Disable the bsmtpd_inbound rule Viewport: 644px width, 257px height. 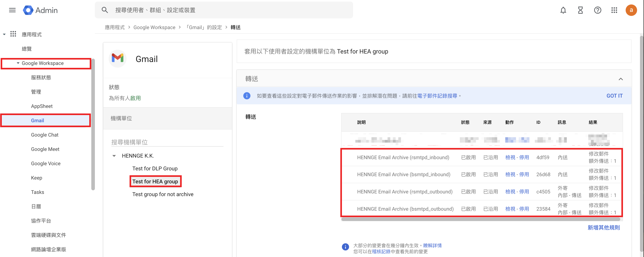[x=524, y=174]
